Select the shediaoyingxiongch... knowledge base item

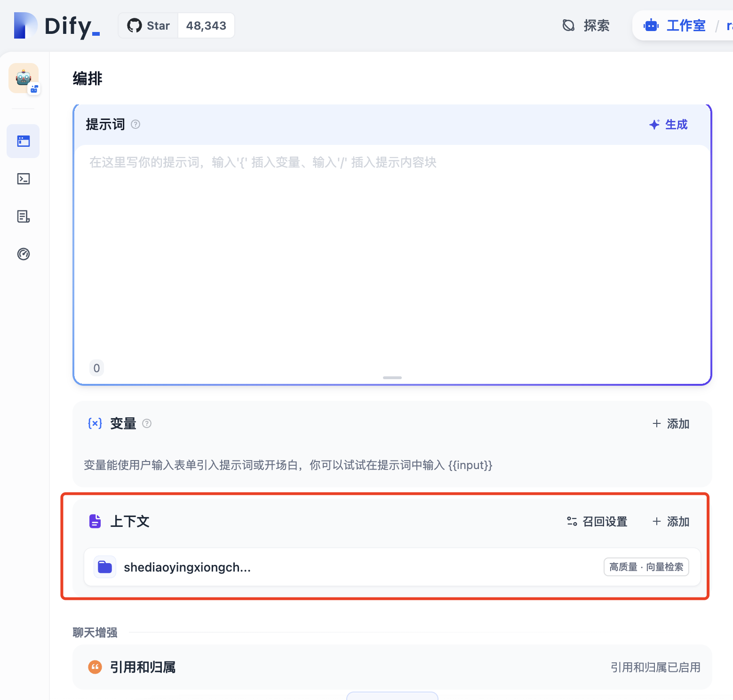pos(187,567)
